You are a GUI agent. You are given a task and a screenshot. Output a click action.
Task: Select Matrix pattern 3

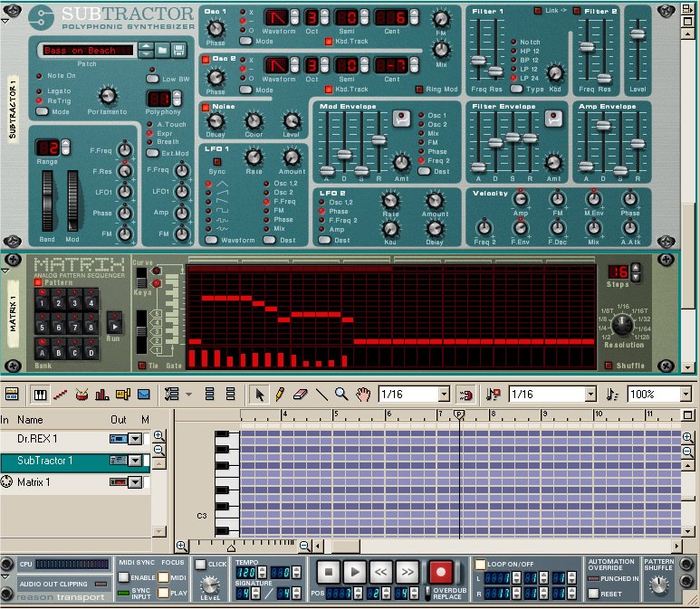click(x=74, y=300)
